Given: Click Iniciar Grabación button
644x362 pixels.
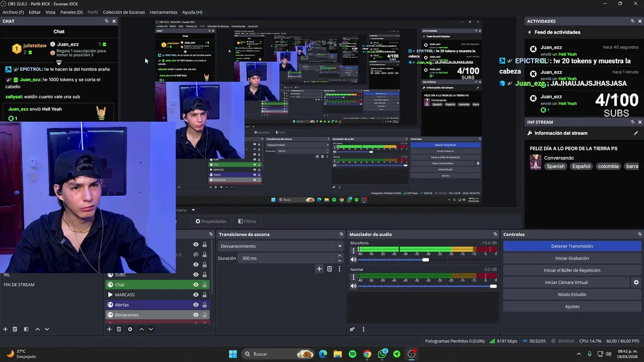Looking at the screenshot, I should 572,258.
